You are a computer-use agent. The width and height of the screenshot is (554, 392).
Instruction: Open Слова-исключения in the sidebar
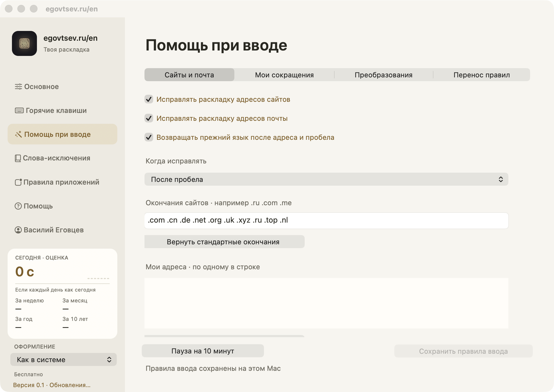[x=62, y=158]
